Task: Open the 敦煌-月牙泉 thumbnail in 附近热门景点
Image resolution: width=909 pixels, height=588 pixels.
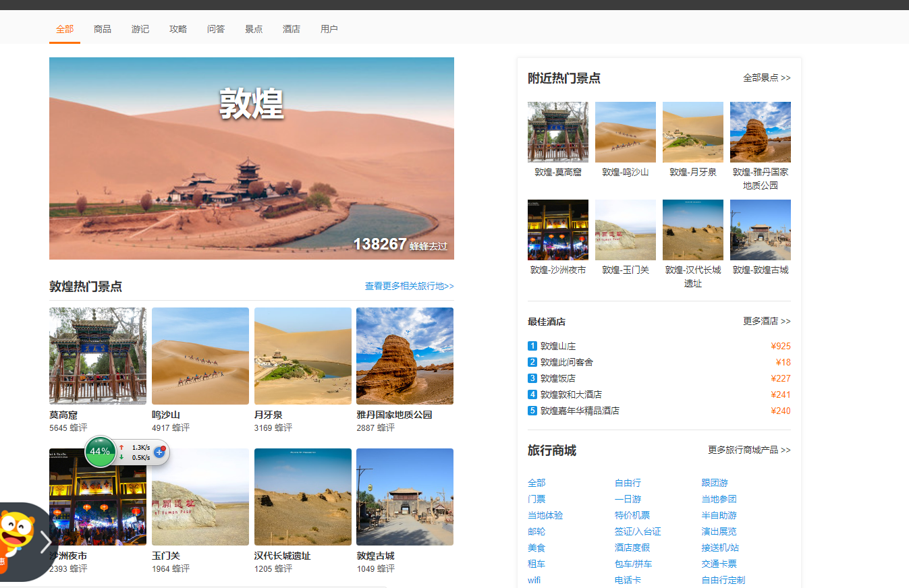Action: click(x=693, y=132)
